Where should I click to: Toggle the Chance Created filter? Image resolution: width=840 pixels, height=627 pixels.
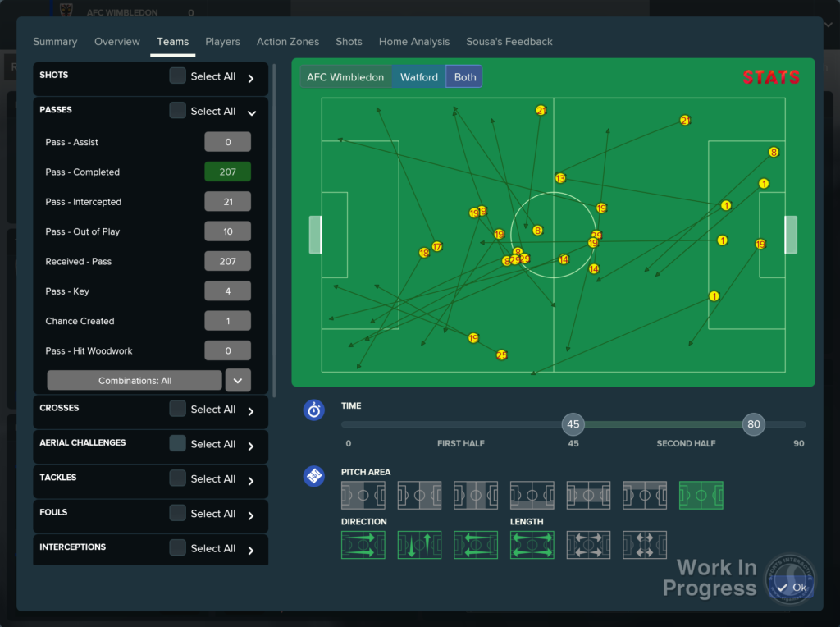(x=228, y=321)
